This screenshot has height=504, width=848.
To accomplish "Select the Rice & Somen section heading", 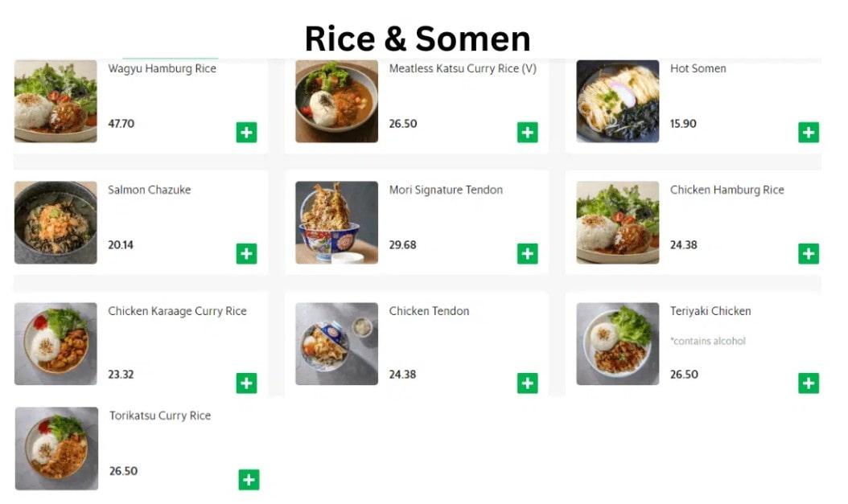I will pyautogui.click(x=418, y=37).
